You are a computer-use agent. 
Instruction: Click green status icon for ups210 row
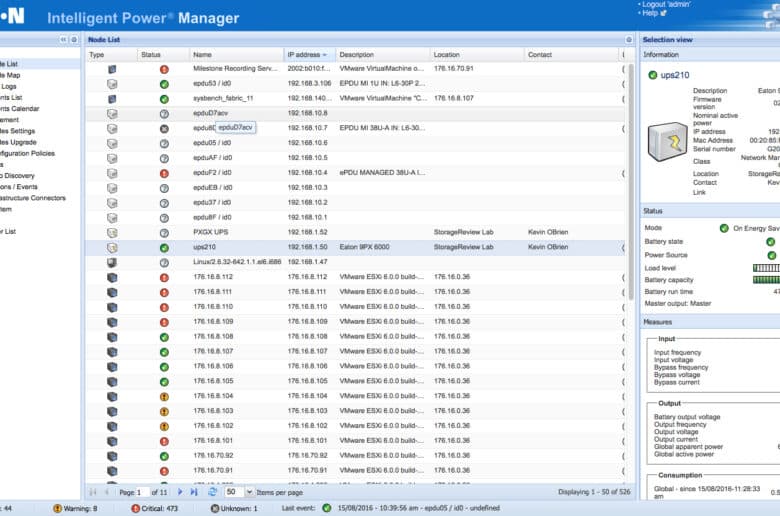click(164, 248)
